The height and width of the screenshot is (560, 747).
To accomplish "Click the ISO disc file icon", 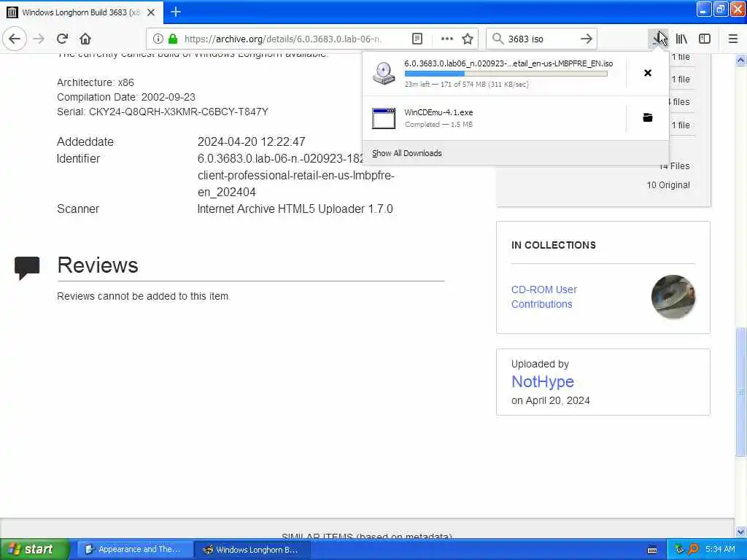I will [384, 74].
